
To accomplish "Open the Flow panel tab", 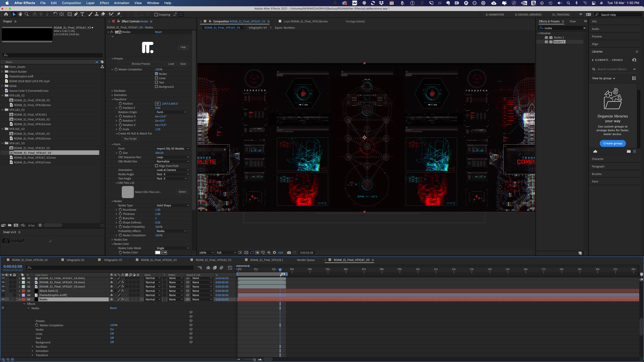I will point(573,21).
